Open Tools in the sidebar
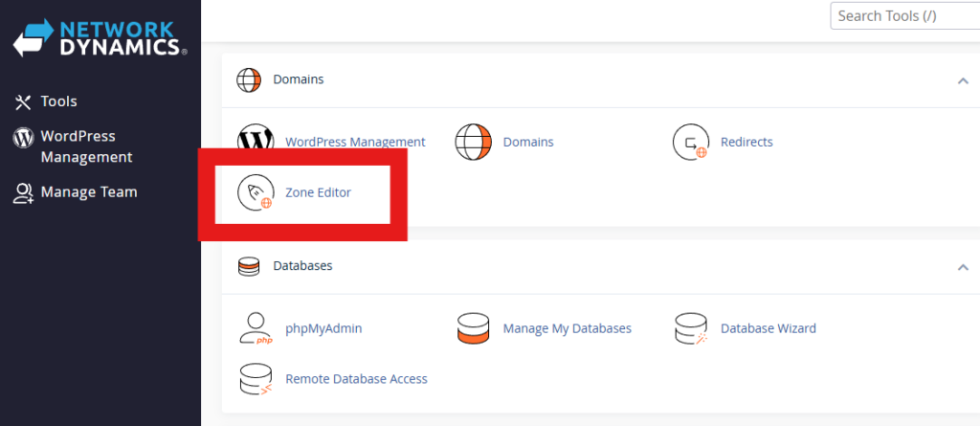Viewport: 980px width, 426px height. click(x=58, y=101)
